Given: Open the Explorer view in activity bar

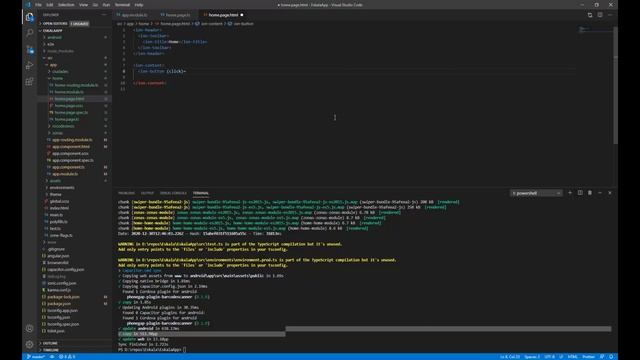Looking at the screenshot, I should pyautogui.click(x=29, y=17).
